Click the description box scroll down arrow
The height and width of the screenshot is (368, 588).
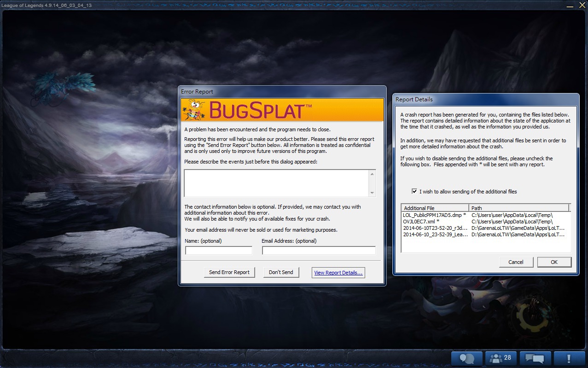(373, 193)
